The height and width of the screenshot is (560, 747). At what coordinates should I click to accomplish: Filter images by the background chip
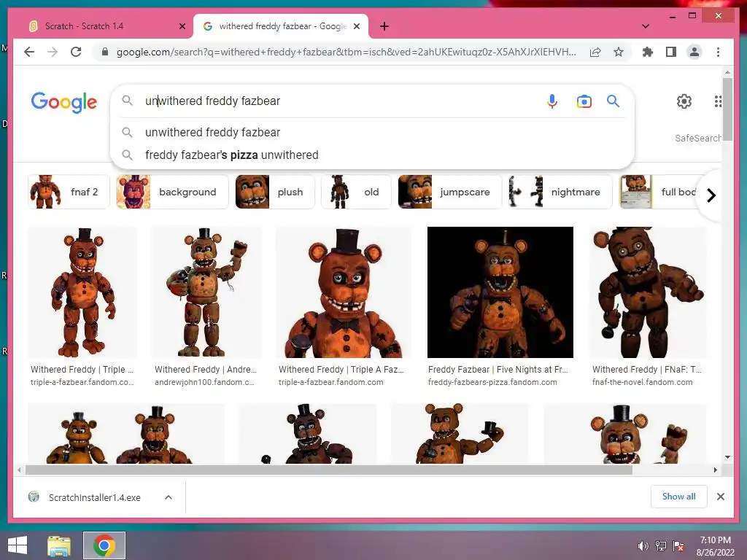[x=172, y=192]
